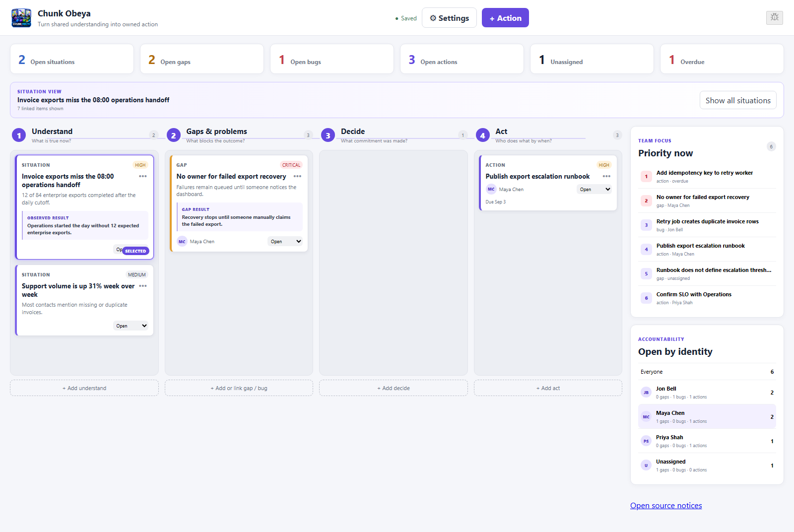Click the Jon Bell JB avatar
Image resolution: width=794 pixels, height=532 pixels.
pos(646,393)
